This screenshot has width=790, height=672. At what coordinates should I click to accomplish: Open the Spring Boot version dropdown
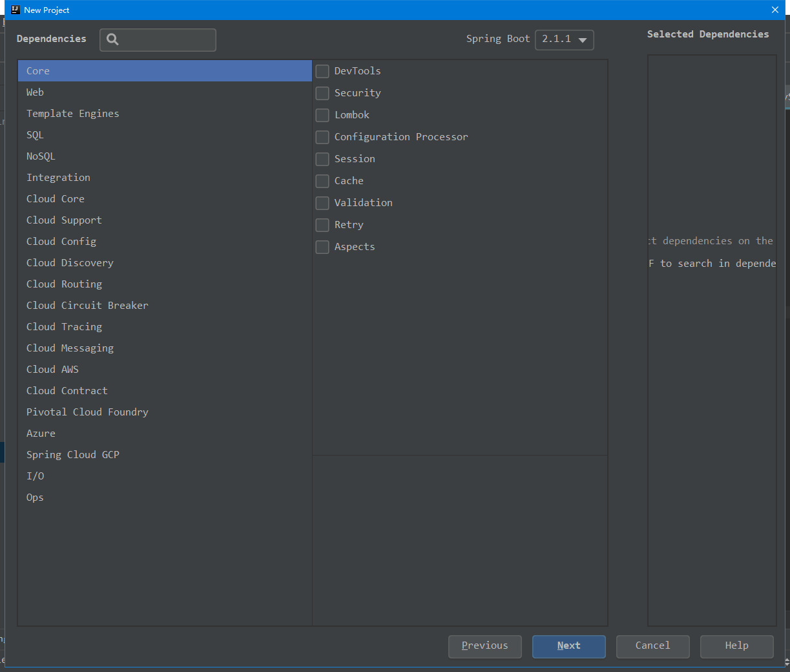tap(564, 39)
